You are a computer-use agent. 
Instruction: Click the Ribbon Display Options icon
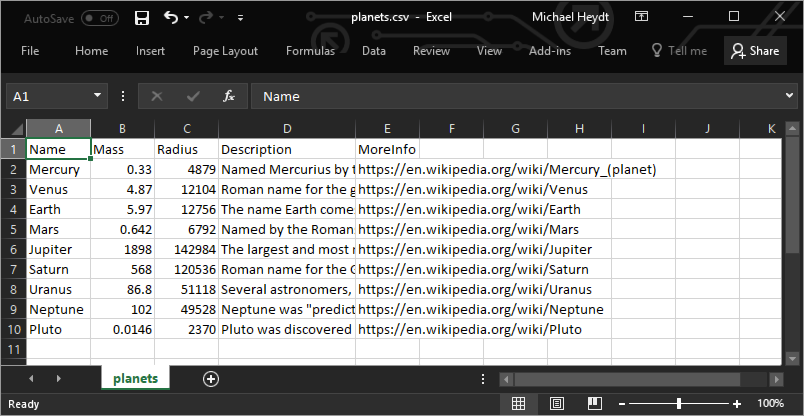(641, 17)
